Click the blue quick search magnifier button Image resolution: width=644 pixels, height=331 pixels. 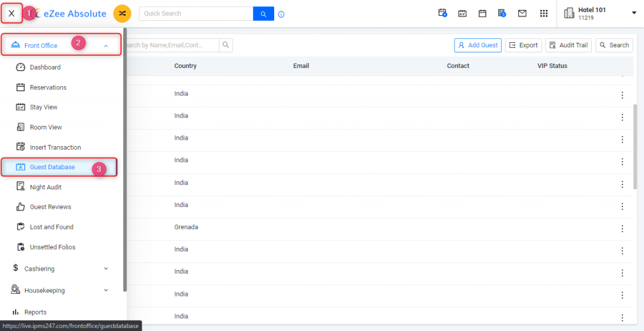point(264,14)
